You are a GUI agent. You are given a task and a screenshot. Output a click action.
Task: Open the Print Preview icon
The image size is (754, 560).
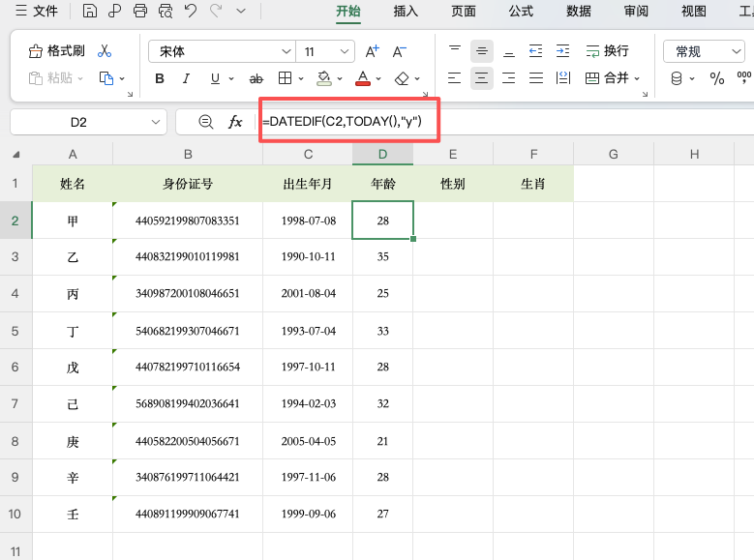[x=166, y=11]
